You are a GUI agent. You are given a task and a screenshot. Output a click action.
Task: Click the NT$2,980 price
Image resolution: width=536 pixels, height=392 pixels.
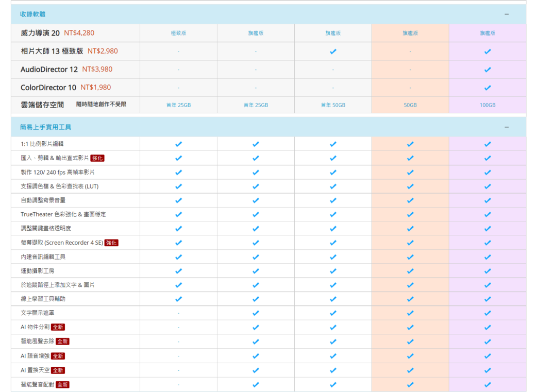pyautogui.click(x=103, y=52)
